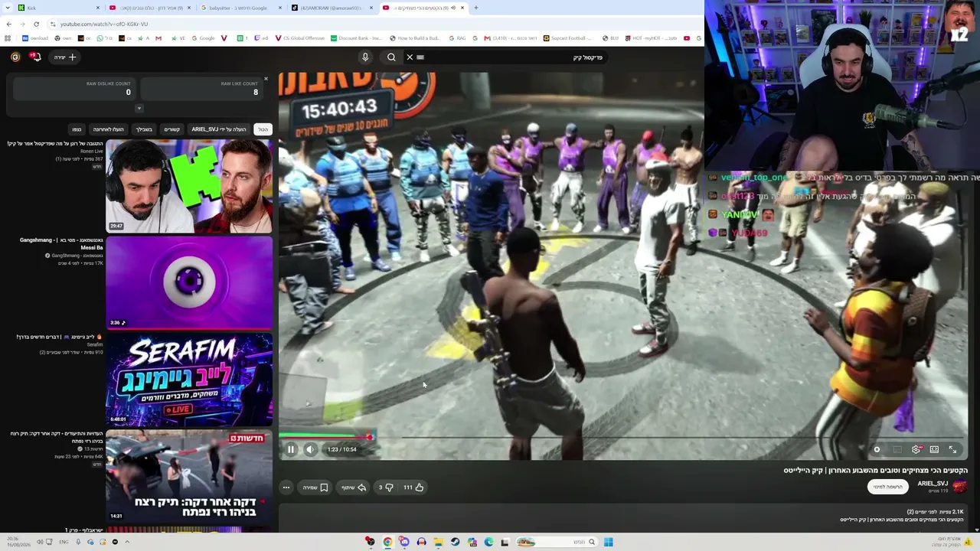Clear the search box with the X
980x551 pixels.
coord(410,57)
